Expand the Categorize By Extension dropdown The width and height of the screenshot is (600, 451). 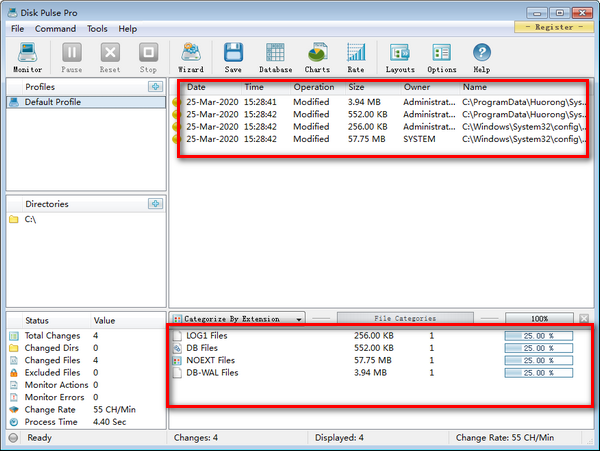[x=245, y=319]
